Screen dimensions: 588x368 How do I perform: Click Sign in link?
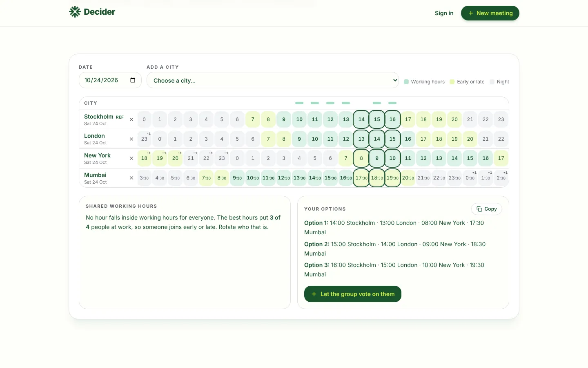pyautogui.click(x=444, y=13)
